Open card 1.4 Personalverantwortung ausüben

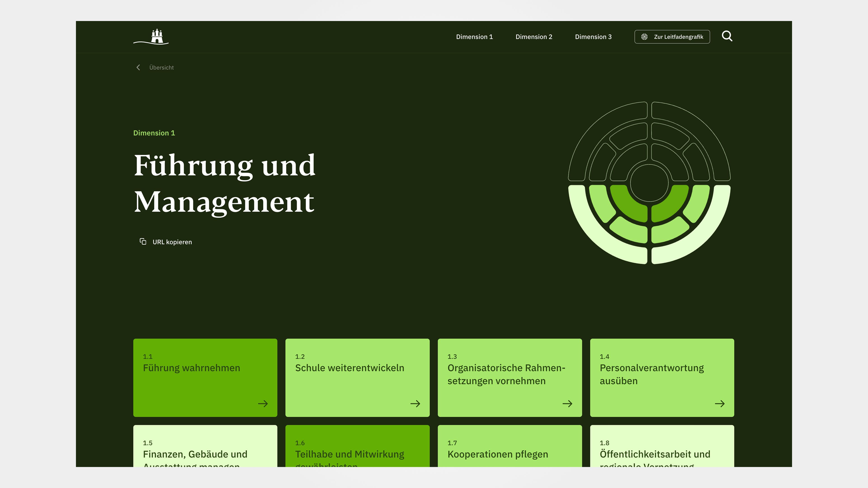tap(662, 378)
